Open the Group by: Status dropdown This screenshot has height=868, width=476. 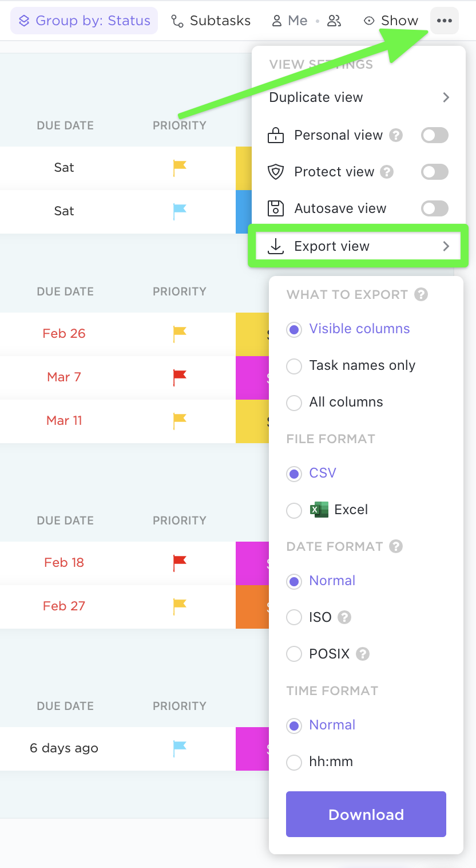click(84, 20)
